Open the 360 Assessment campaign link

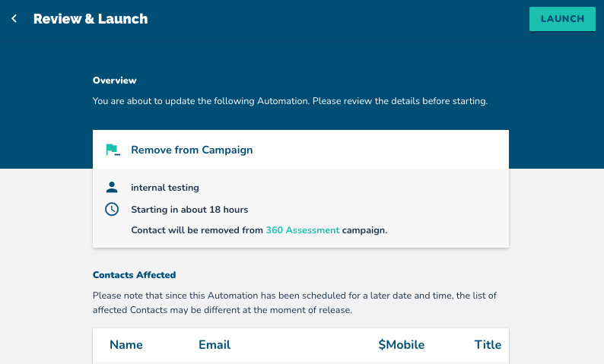tap(303, 230)
